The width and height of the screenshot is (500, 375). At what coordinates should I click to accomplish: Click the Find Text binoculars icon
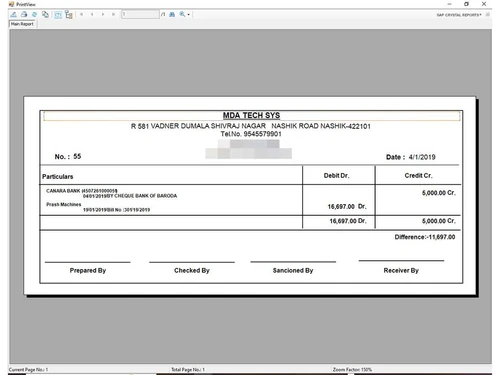172,14
